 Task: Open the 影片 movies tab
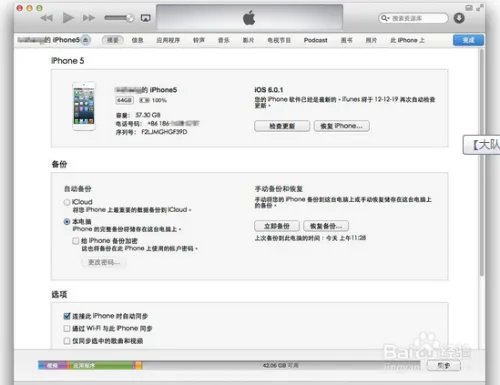pyautogui.click(x=248, y=40)
